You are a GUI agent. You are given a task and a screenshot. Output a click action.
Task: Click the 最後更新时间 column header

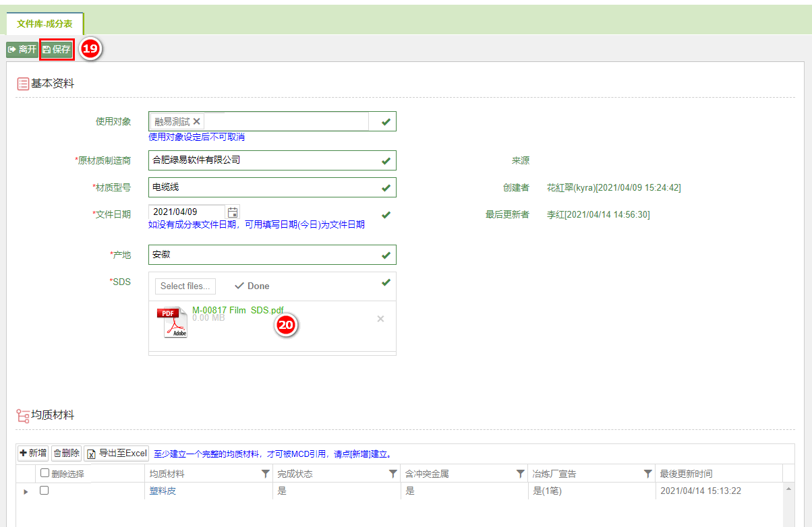click(686, 474)
